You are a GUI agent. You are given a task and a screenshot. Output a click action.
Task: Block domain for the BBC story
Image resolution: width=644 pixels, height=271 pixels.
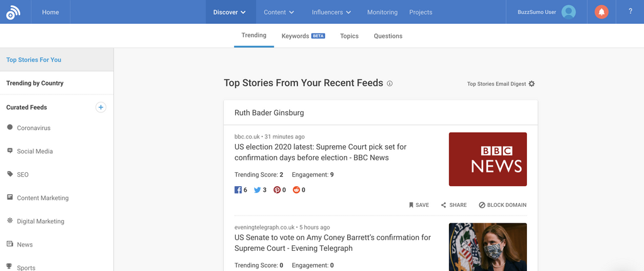(502, 205)
